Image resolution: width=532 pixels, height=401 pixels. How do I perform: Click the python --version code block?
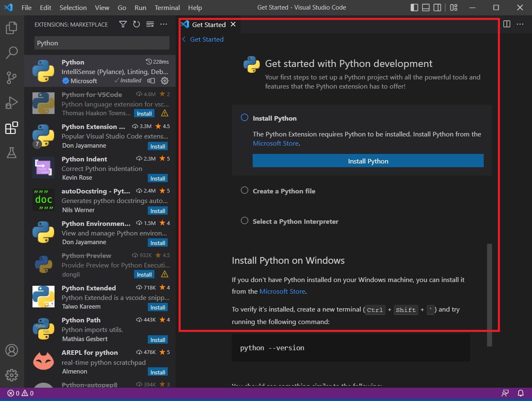click(351, 348)
